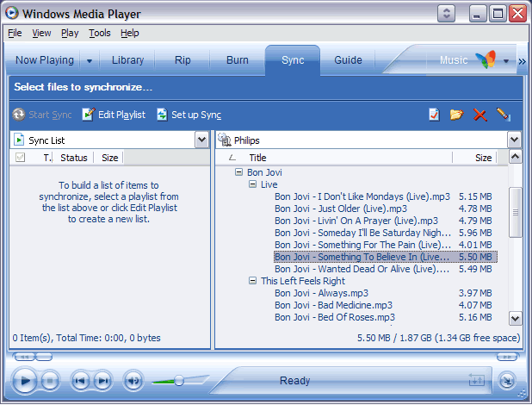The height and width of the screenshot is (405, 532).
Task: Open Edit Playlist
Action: [114, 115]
